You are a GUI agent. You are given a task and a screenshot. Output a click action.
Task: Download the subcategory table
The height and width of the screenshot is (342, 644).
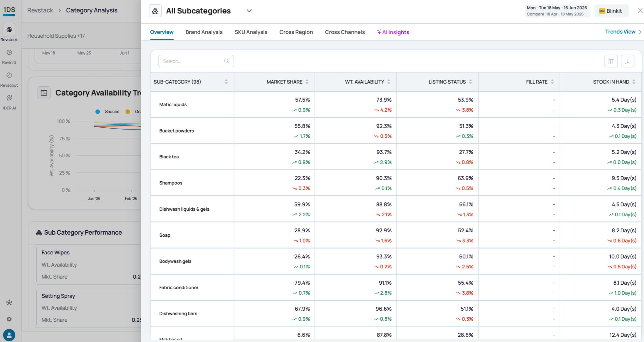click(627, 61)
